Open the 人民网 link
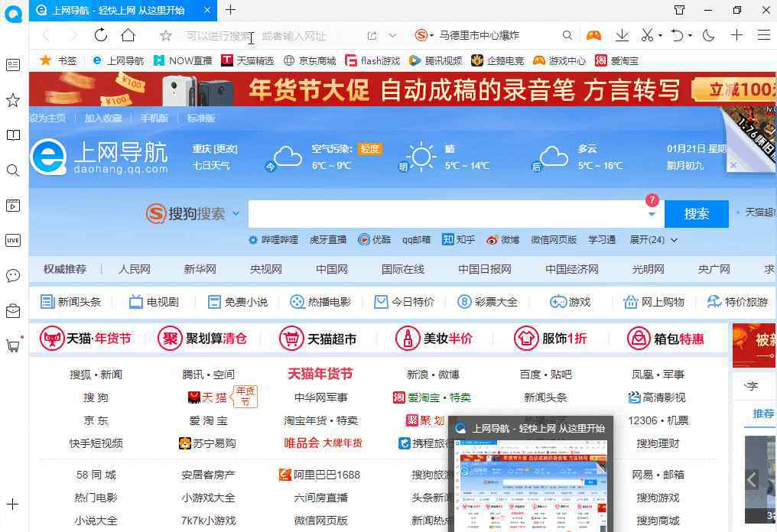The image size is (777, 532). click(x=135, y=270)
